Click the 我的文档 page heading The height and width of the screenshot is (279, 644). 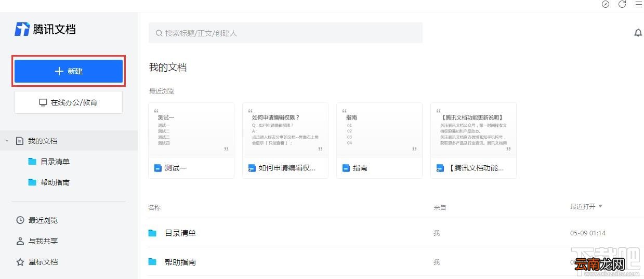click(168, 68)
